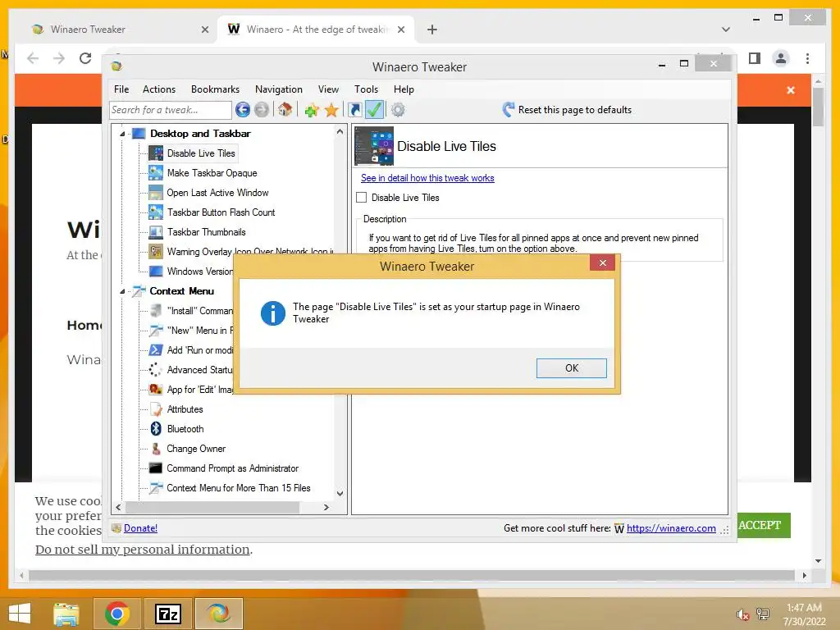Reload the page in Chrome
This screenshot has height=630, width=840.
click(x=85, y=58)
